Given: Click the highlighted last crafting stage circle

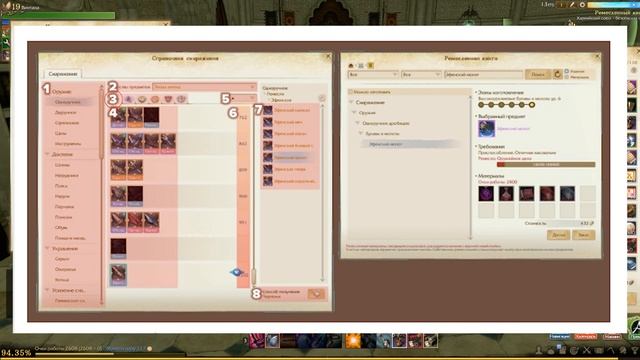Looking at the screenshot, I should pyautogui.click(x=531, y=105).
